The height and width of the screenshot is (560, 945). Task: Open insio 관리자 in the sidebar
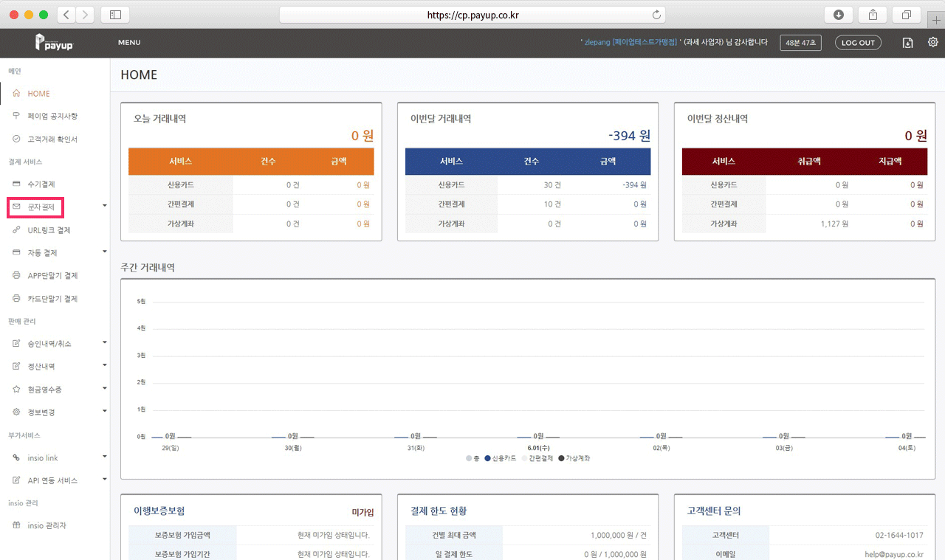(x=47, y=525)
